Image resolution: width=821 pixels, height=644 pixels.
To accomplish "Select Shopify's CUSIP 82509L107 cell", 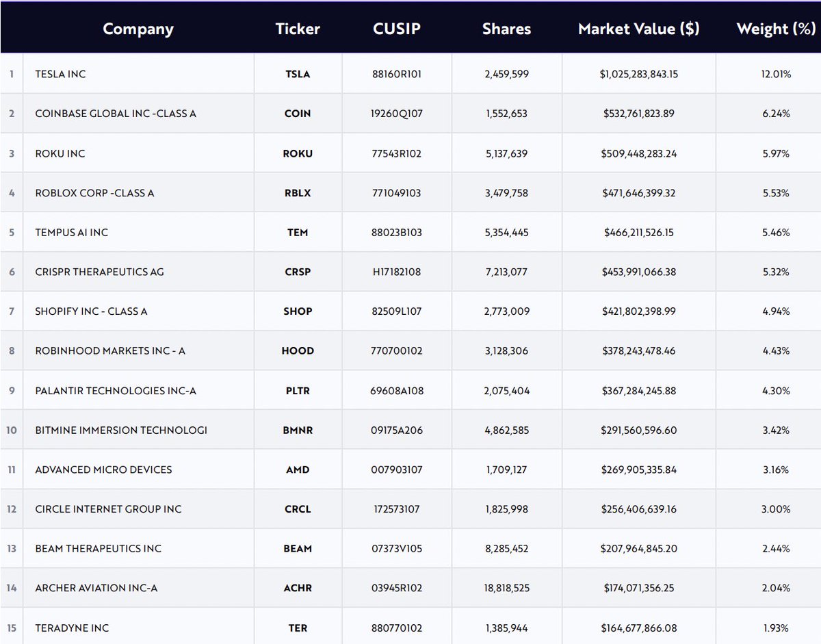I will coord(397,311).
